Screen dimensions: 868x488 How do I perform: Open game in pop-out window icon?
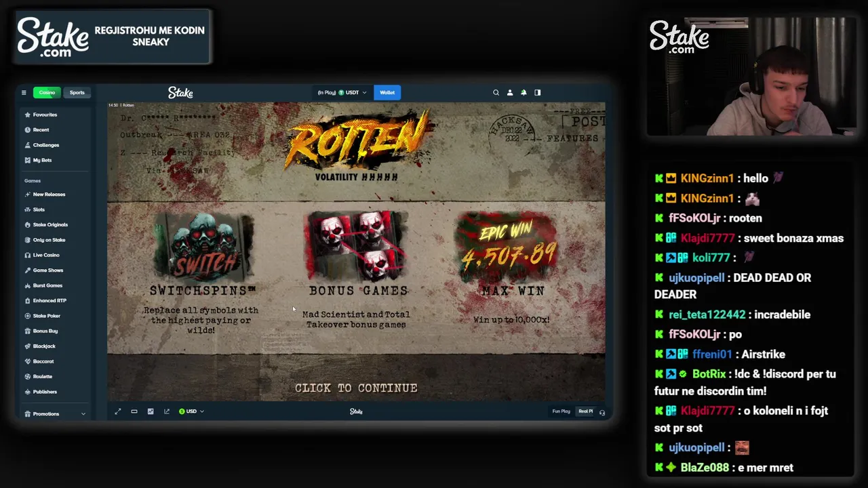167,411
